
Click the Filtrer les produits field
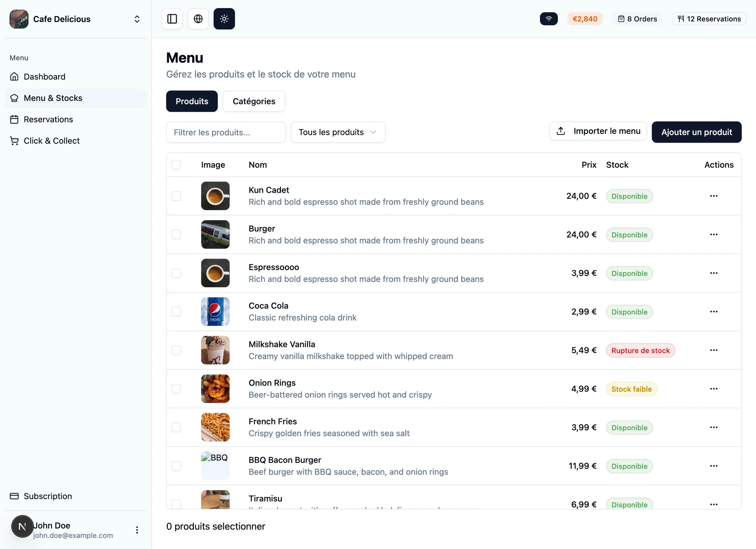[x=226, y=132]
